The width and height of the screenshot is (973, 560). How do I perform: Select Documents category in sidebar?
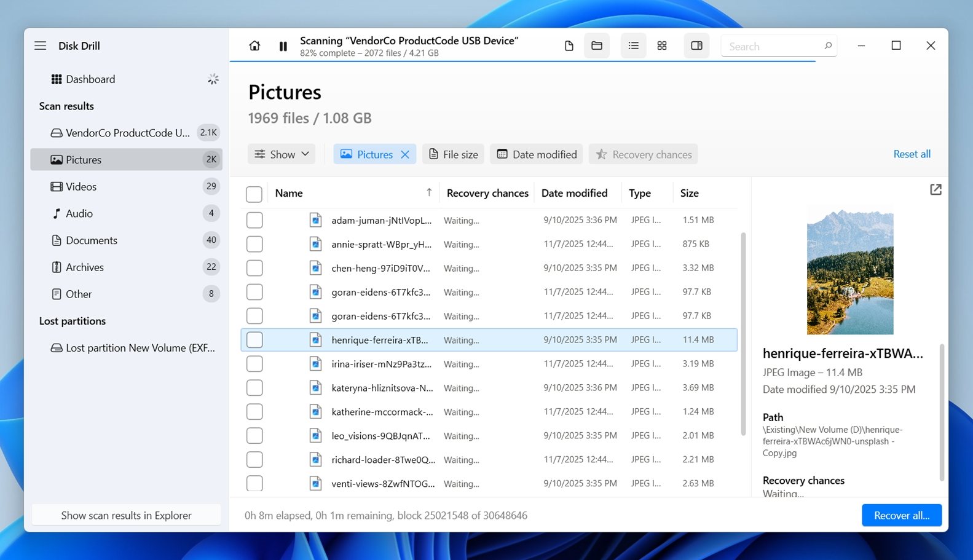click(x=126, y=240)
